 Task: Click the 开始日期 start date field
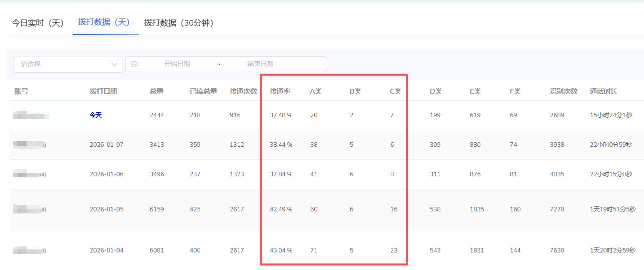[x=177, y=64]
